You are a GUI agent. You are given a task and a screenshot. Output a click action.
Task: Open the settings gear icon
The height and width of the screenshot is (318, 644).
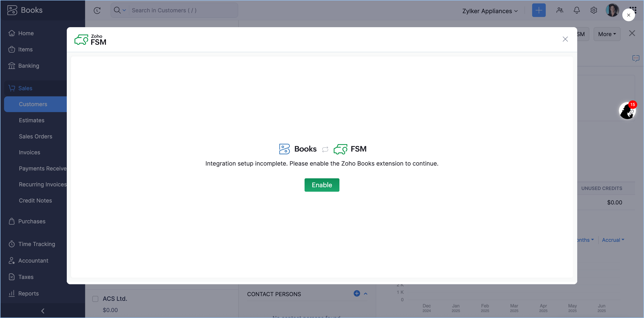[x=594, y=10]
